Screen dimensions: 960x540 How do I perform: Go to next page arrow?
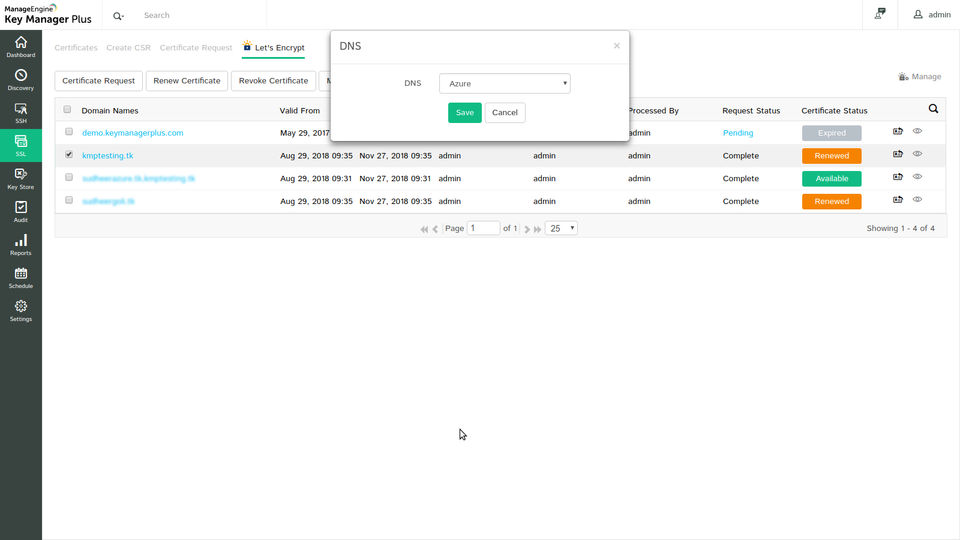[x=527, y=229]
